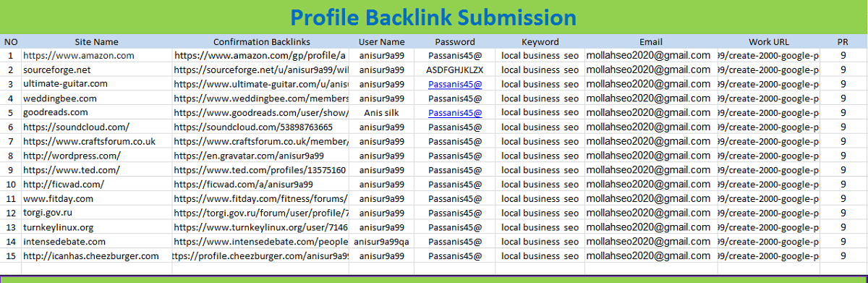Select the NO column header
The height and width of the screenshot is (283, 868).
click(10, 42)
